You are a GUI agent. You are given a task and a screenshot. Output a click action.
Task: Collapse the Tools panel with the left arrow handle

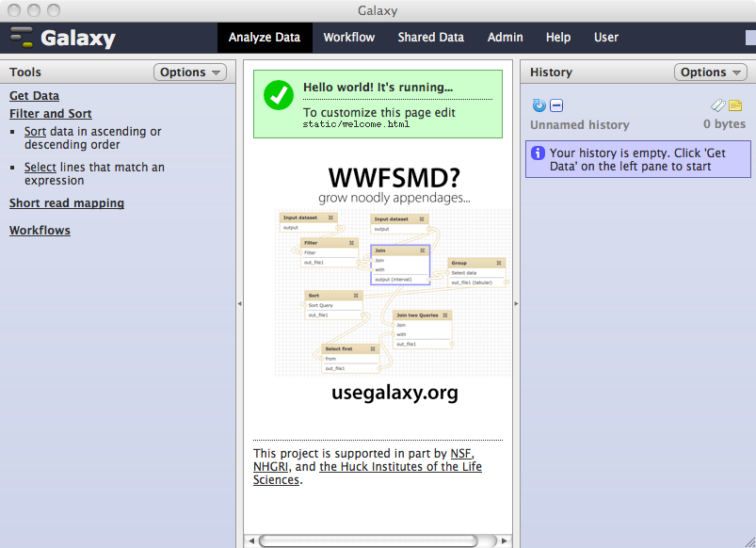pyautogui.click(x=240, y=303)
